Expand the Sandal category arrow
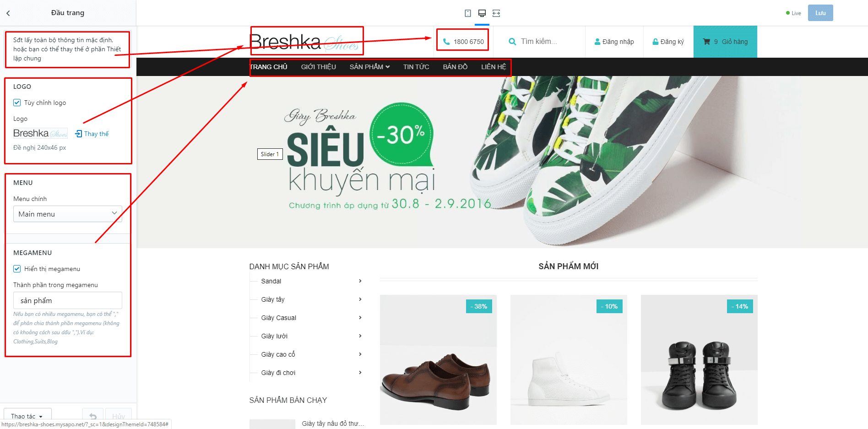The width and height of the screenshot is (868, 429). [x=360, y=281]
